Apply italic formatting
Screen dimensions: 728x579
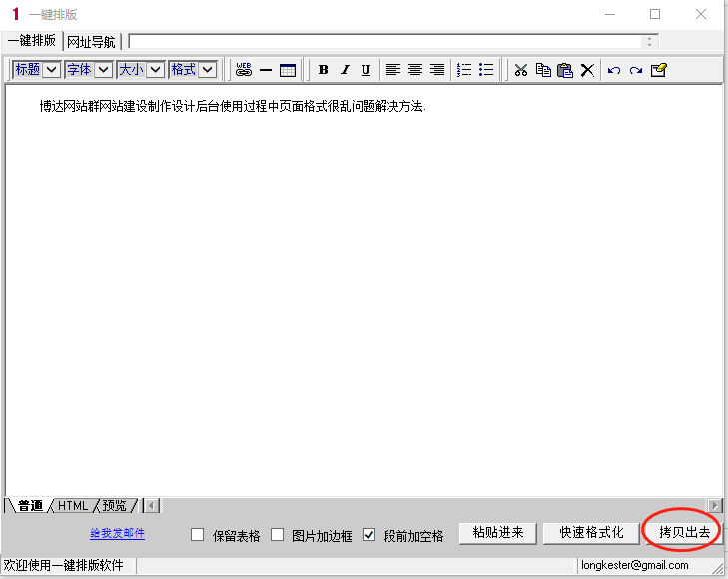coord(345,70)
